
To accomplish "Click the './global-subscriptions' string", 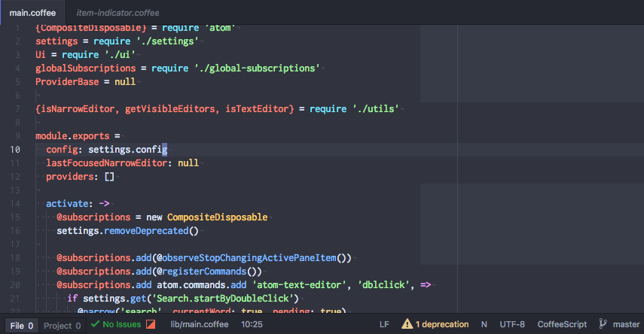I will point(257,68).
